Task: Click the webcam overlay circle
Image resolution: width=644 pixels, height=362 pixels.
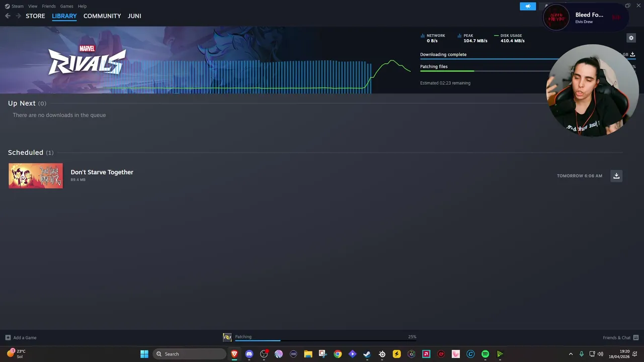Action: pos(592,90)
